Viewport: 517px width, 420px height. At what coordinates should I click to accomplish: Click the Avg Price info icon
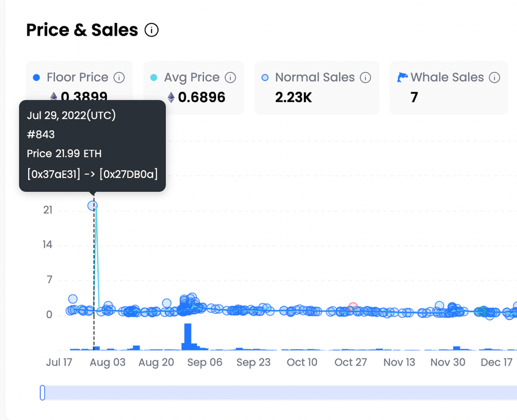click(230, 78)
